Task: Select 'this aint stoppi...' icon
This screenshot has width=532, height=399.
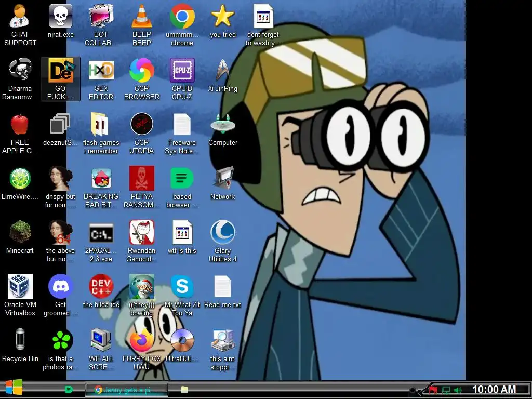Action: pyautogui.click(x=222, y=349)
